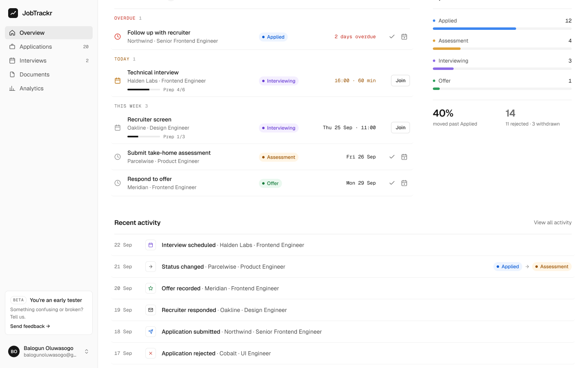Click the clock icon beside Submit take-home assessment
Image resolution: width=588 pixels, height=368 pixels.
pyautogui.click(x=118, y=157)
